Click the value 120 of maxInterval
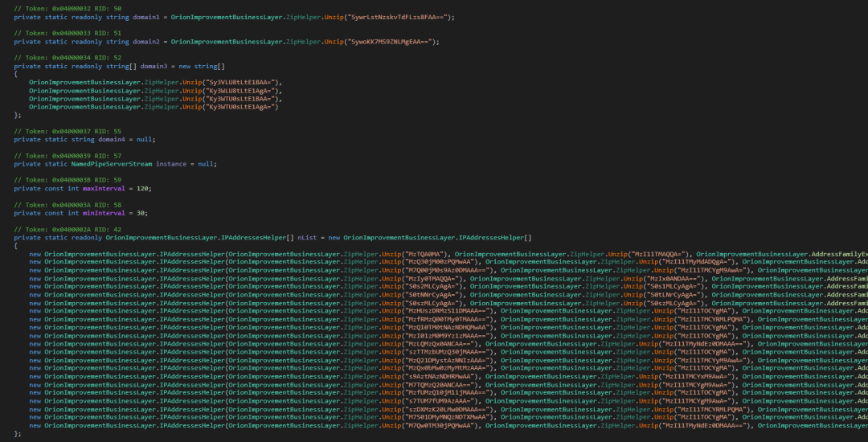 [x=141, y=189]
